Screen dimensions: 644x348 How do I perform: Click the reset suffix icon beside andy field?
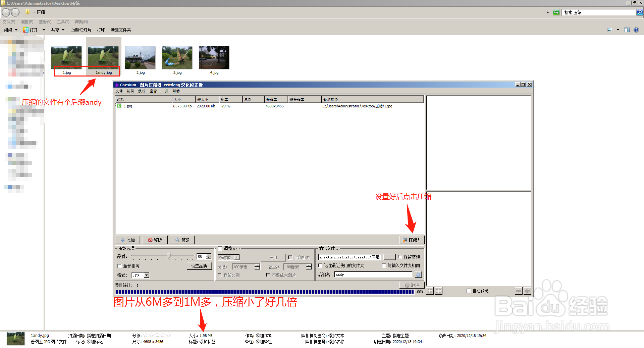click(418, 275)
